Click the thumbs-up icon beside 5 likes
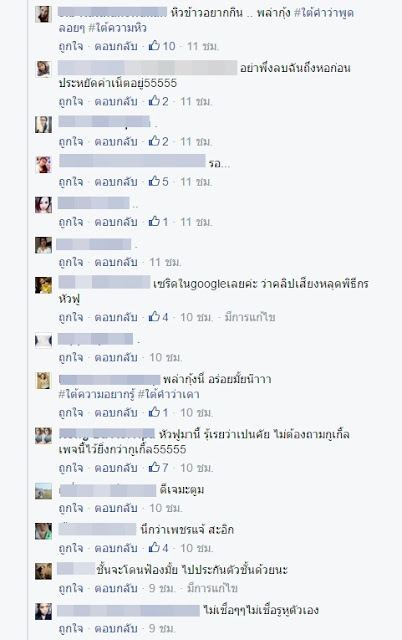Viewport: 402px width, 640px height. 154,181
